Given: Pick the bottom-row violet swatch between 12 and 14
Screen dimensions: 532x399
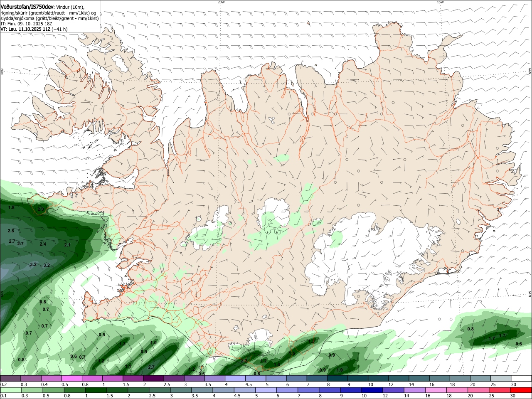Looking at the screenshot, I should [394, 390].
